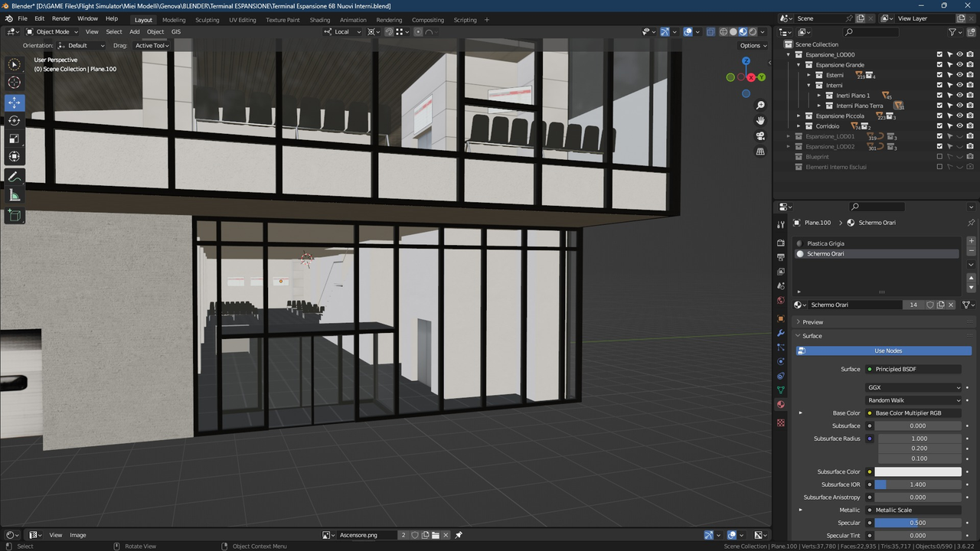This screenshot has height=551, width=980.
Task: Open the Object properties tab
Action: tap(781, 318)
